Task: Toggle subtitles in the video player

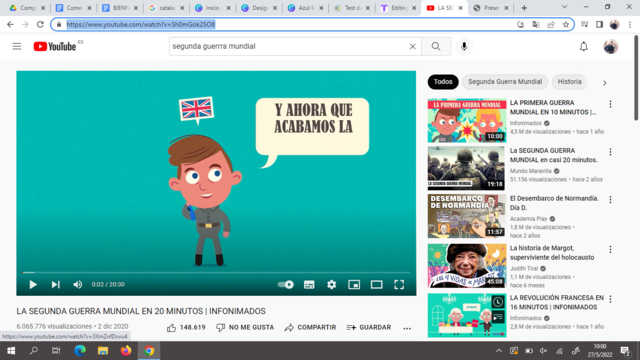Action: (x=309, y=284)
